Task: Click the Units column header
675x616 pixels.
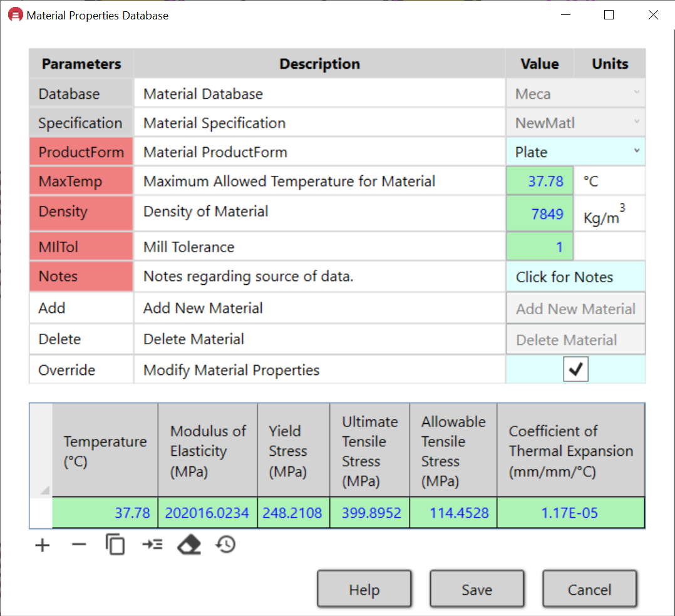Action: [x=610, y=64]
